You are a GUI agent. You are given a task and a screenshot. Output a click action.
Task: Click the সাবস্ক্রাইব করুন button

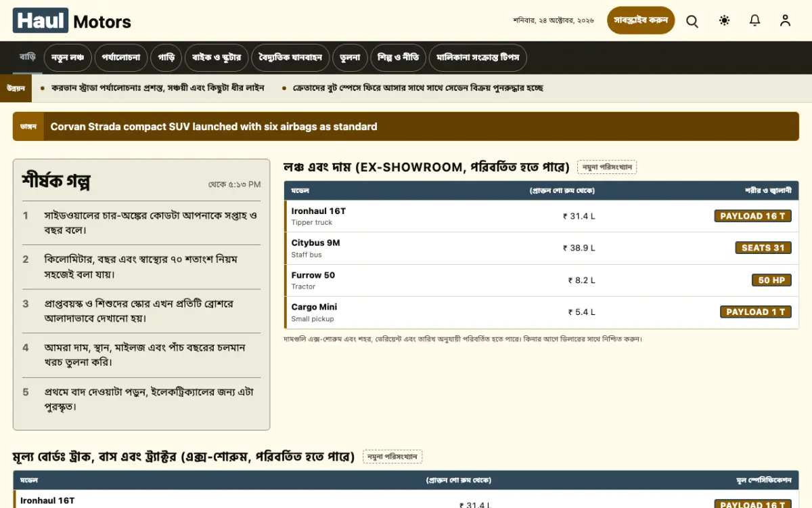[641, 20]
